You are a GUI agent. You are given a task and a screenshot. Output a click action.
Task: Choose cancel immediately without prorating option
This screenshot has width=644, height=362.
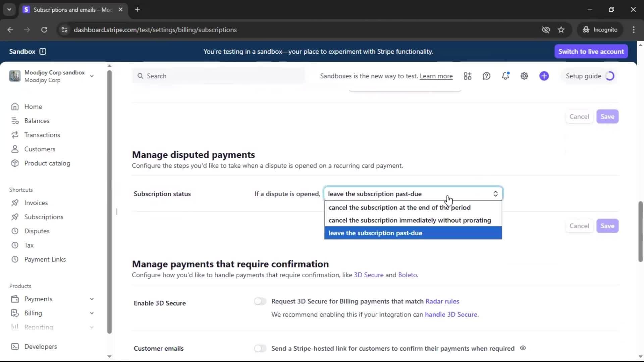(410, 220)
